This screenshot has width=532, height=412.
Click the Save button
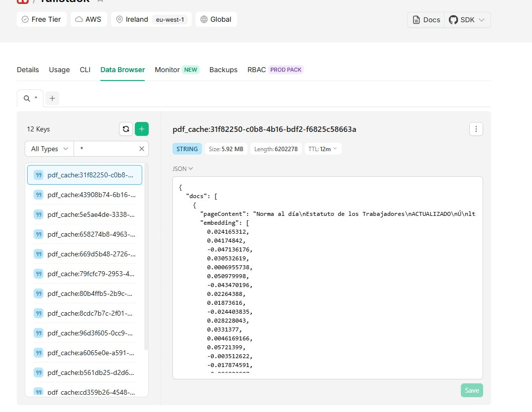pyautogui.click(x=472, y=390)
